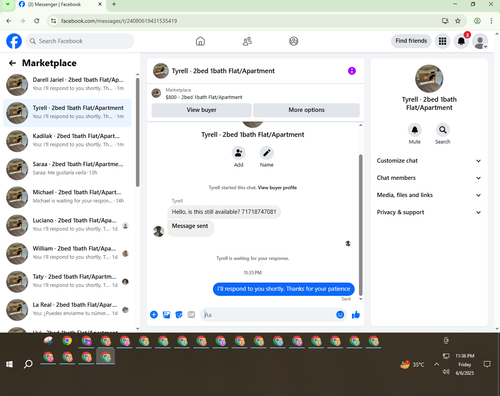
Task: Open the Facebook logo home link
Action: pyautogui.click(x=14, y=41)
